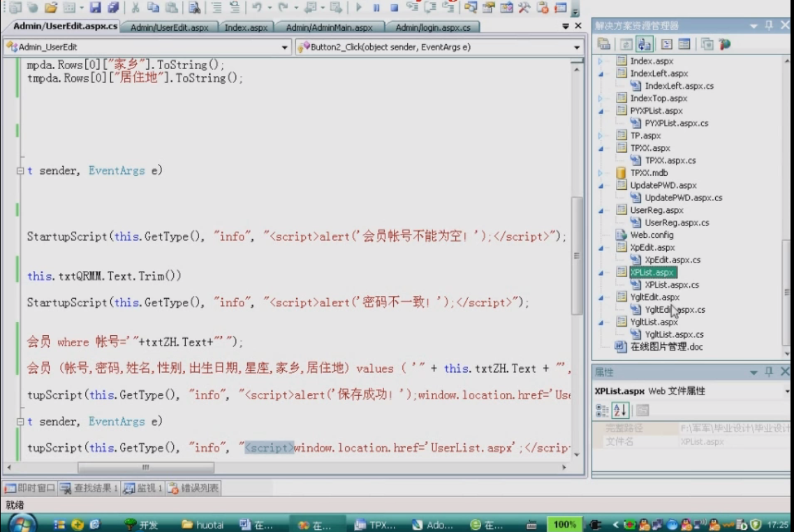The width and height of the screenshot is (794, 532).
Task: Collapse the UserReg.aspx tree node
Action: click(x=601, y=211)
